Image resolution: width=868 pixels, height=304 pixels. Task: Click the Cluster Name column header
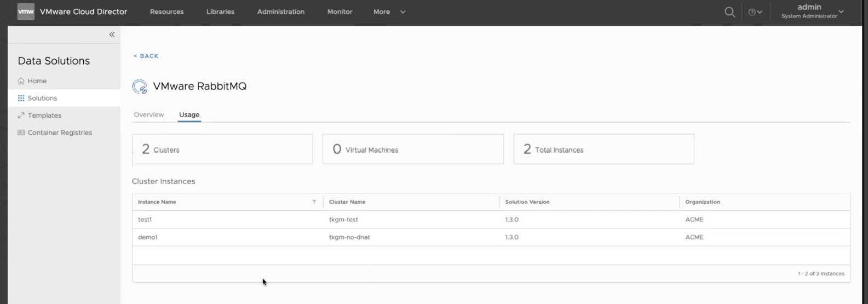coord(347,202)
